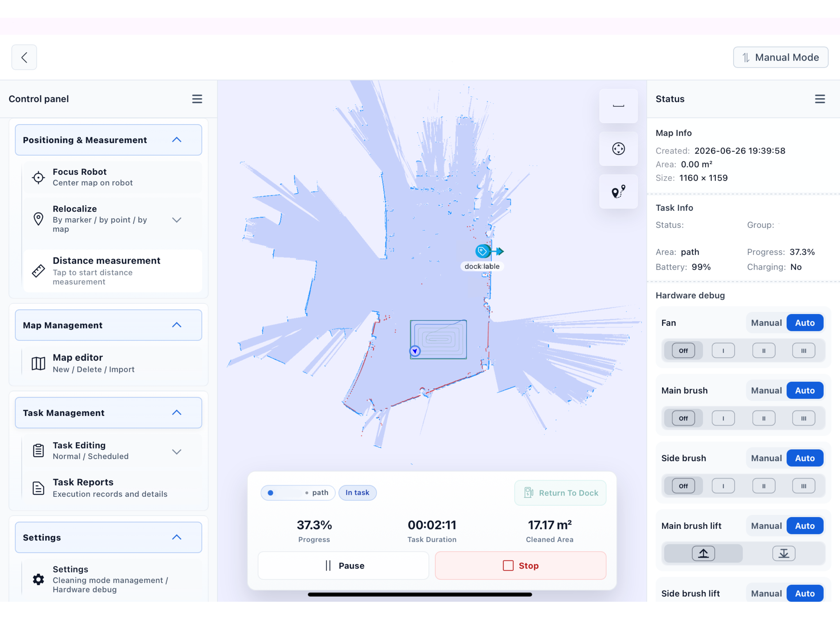Click the Relocalize pin icon
840x630 pixels.
pyautogui.click(x=38, y=219)
